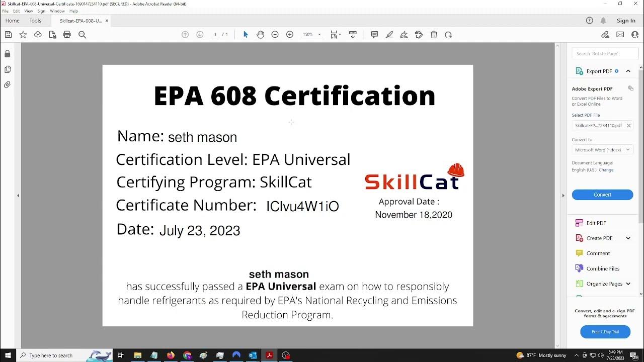Open the Sign menu
Image resolution: width=644 pixels, height=362 pixels.
41,11
